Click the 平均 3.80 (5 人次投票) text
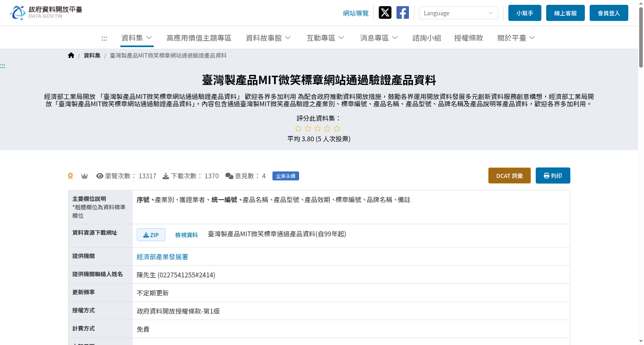This screenshot has height=345, width=644. pos(319,139)
